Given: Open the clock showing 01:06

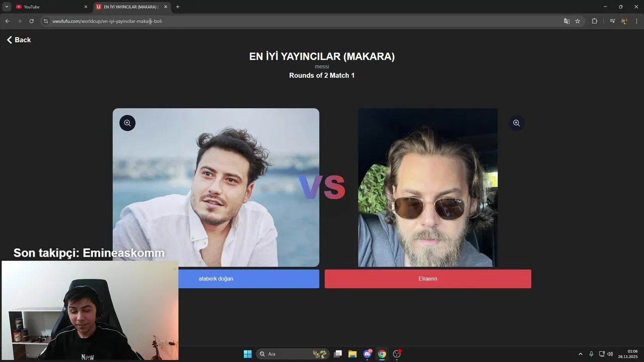Looking at the screenshot, I should coord(628,354).
